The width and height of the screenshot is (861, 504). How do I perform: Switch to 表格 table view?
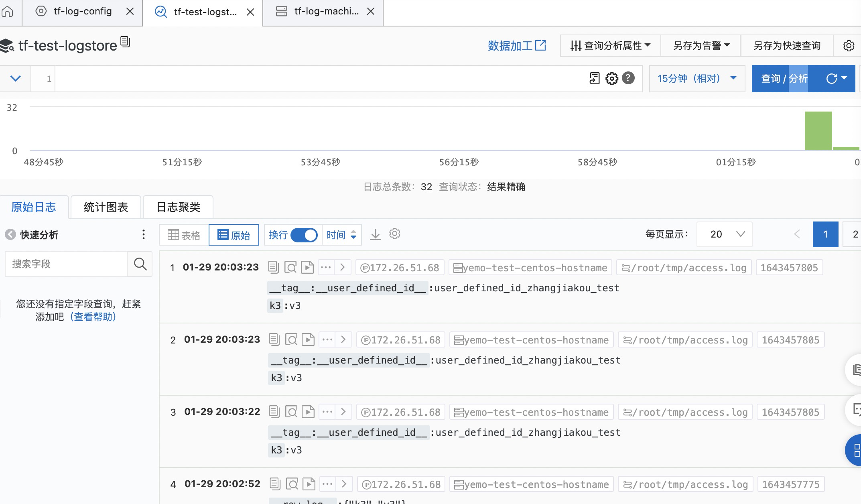point(184,235)
